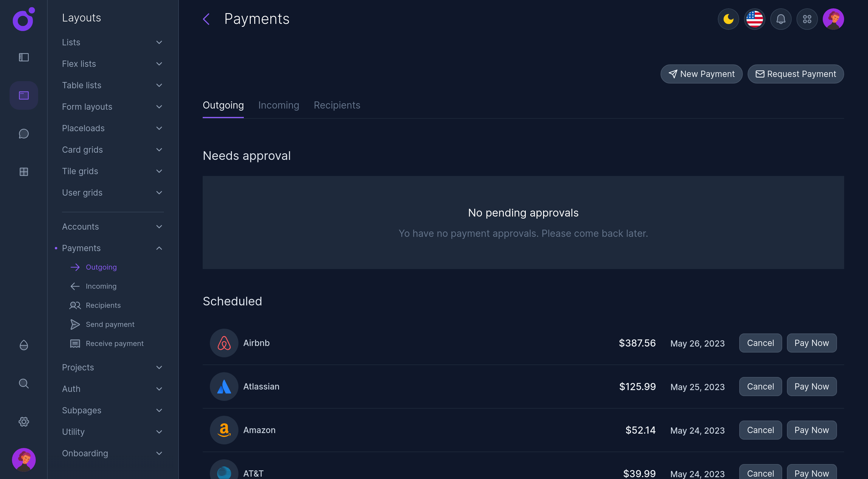The image size is (868, 479).
Task: Click the US flag language selector
Action: click(754, 19)
